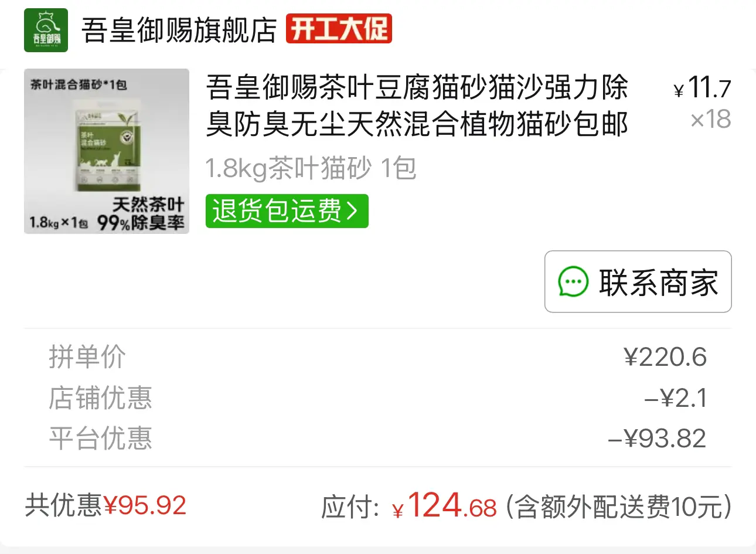Screen dimensions: 756x554
Task: View the 1.8kg茶叶猫砂 1包 specification
Action: coord(311,169)
